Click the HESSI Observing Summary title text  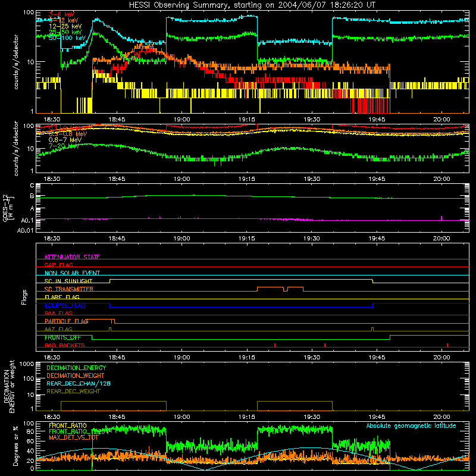point(252,5)
